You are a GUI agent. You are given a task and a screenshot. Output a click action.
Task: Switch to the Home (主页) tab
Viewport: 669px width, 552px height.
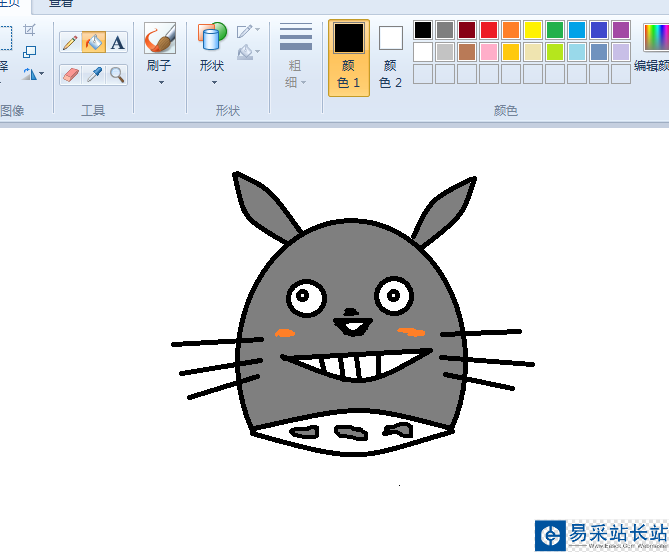10,4
